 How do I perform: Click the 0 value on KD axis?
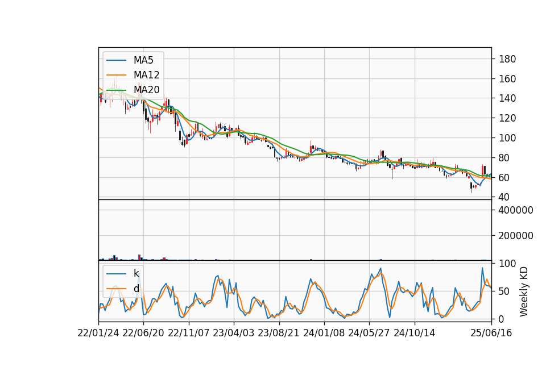502,319
